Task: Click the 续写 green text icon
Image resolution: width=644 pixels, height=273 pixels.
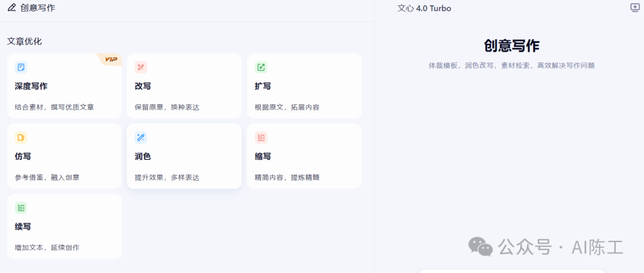Action: click(x=21, y=208)
